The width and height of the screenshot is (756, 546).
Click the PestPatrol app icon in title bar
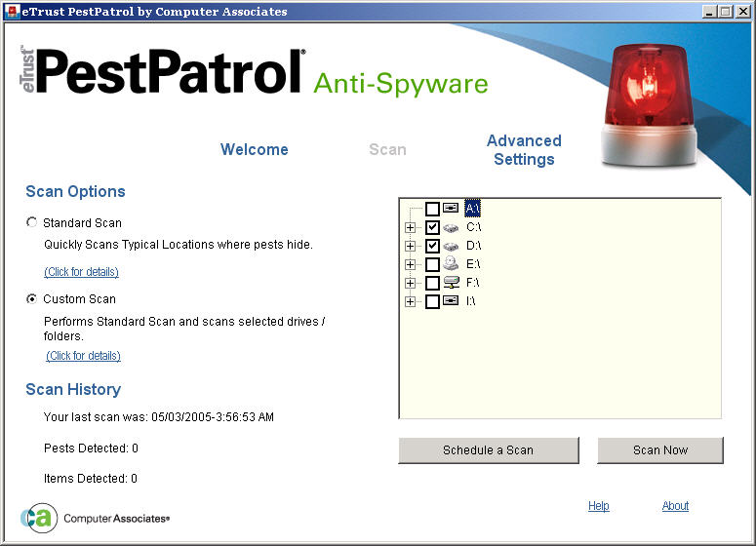coord(13,11)
